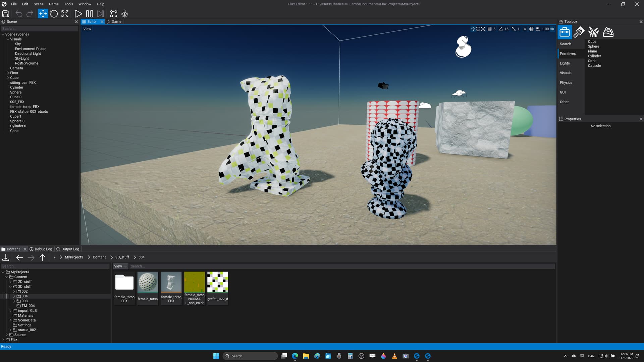Expand the Floor node in Scene tree
Screen dimensions: 644x362
pos(8,73)
